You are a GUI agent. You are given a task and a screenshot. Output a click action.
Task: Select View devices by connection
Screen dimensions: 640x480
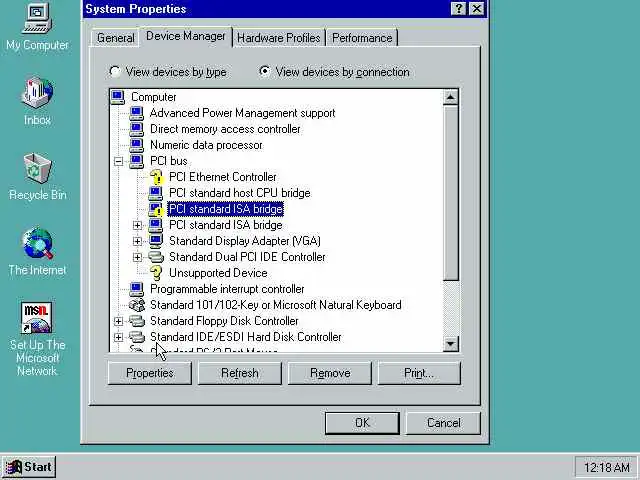coord(334,72)
